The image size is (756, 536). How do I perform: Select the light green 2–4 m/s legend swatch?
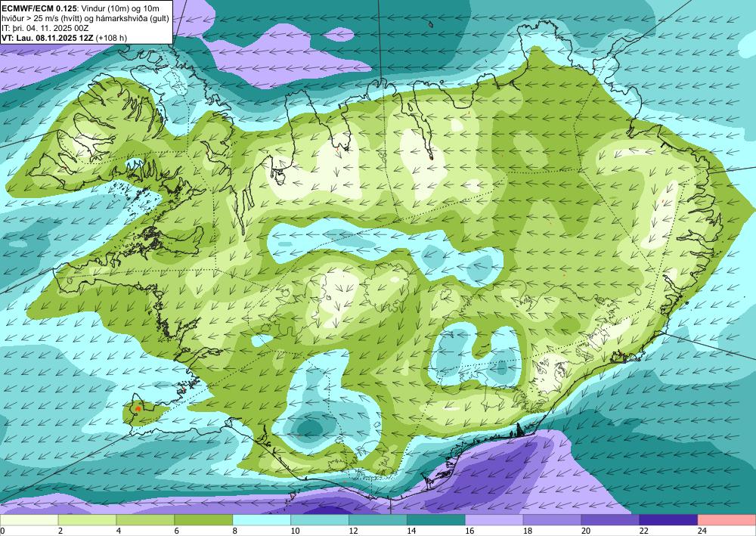[87, 520]
